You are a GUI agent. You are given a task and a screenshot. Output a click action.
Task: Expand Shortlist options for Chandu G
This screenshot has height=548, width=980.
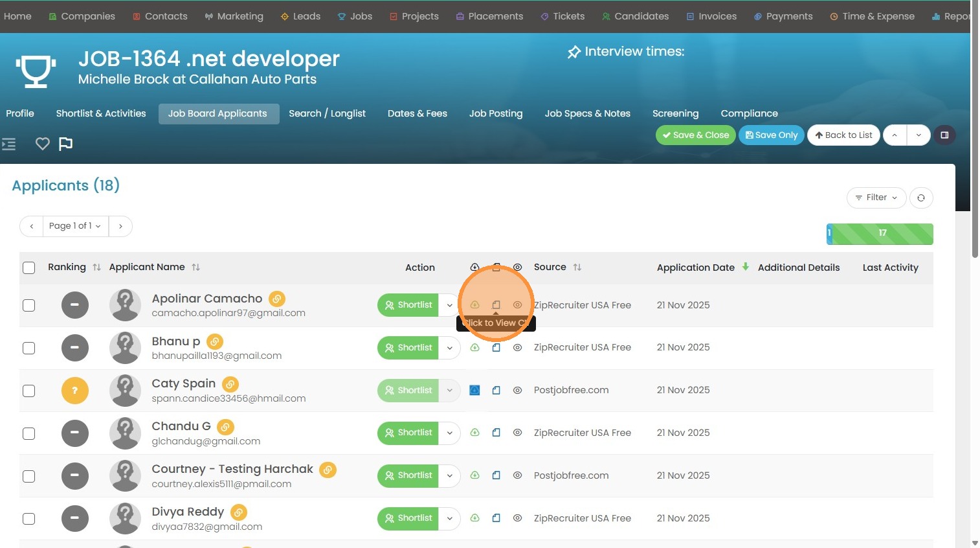pyautogui.click(x=450, y=433)
